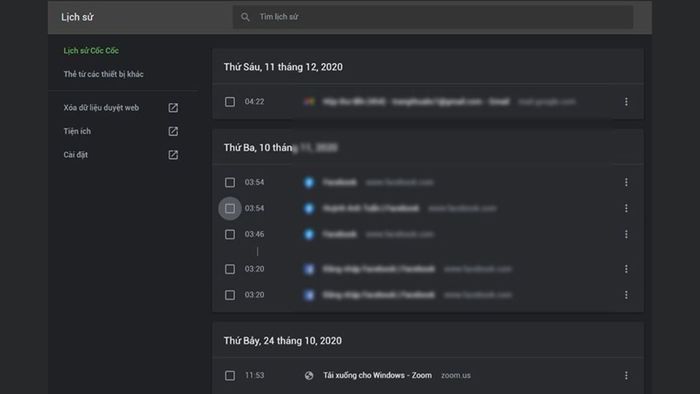Image resolution: width=700 pixels, height=394 pixels.
Task: Click Facebook favicon of first 03:20 entry
Action: point(309,269)
